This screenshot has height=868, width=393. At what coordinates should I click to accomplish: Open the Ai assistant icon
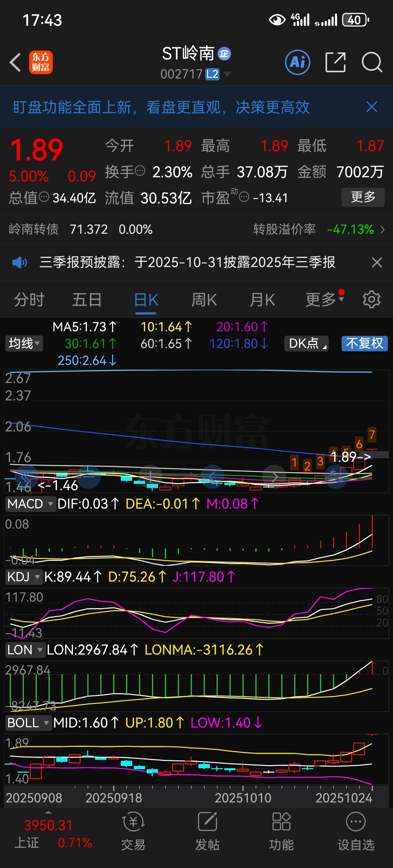click(x=298, y=62)
